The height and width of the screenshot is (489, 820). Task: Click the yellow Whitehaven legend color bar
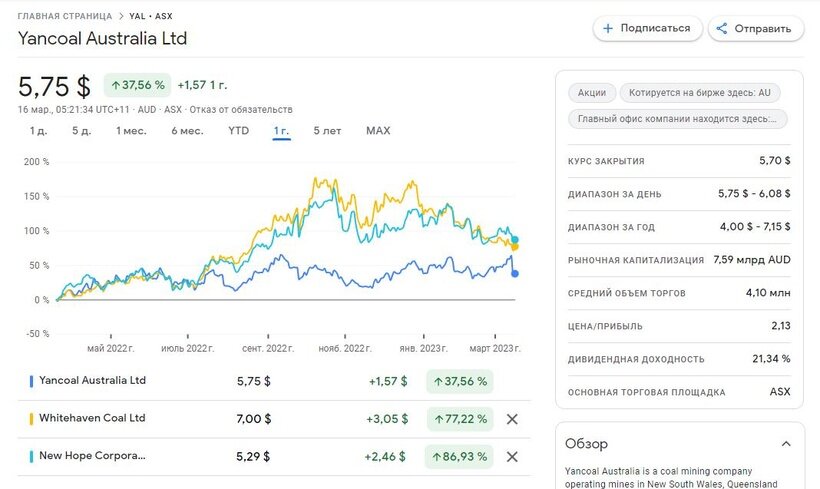coord(31,419)
